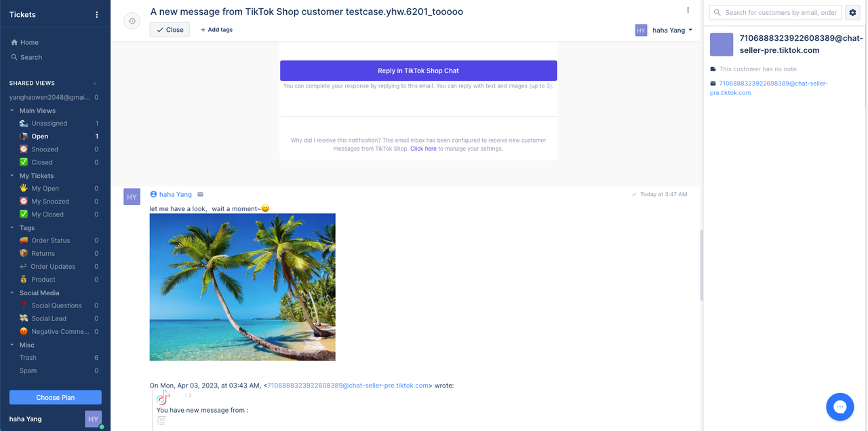Open the Unassigned view
This screenshot has width=868, height=431.
pos(49,124)
